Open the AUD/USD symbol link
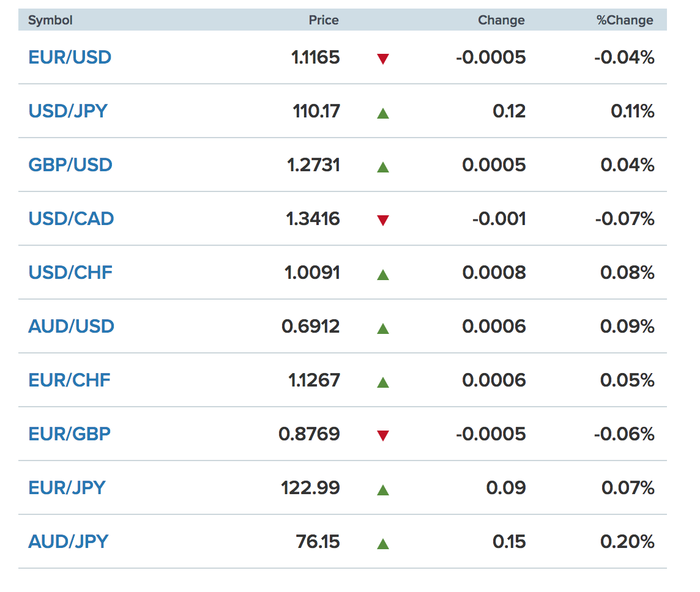Screen dimensions: 700x592 (71, 327)
